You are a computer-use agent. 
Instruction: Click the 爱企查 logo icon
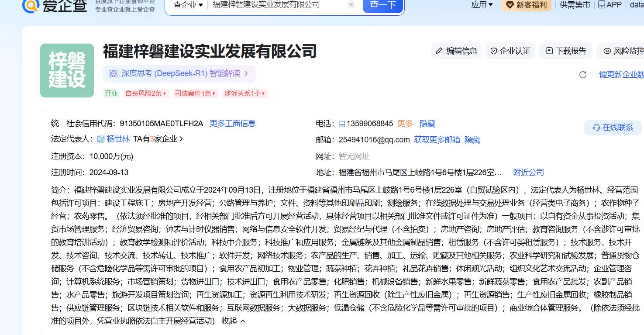click(31, 5)
